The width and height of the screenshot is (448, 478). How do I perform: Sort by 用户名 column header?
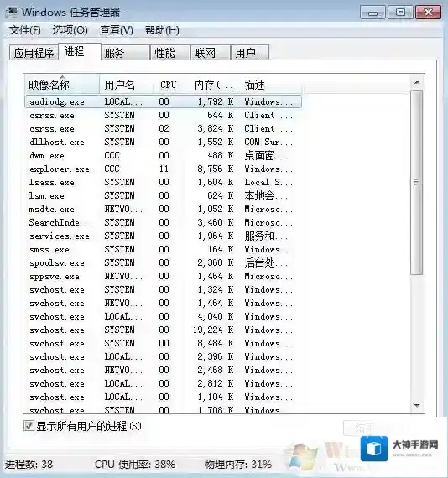pyautogui.click(x=126, y=85)
